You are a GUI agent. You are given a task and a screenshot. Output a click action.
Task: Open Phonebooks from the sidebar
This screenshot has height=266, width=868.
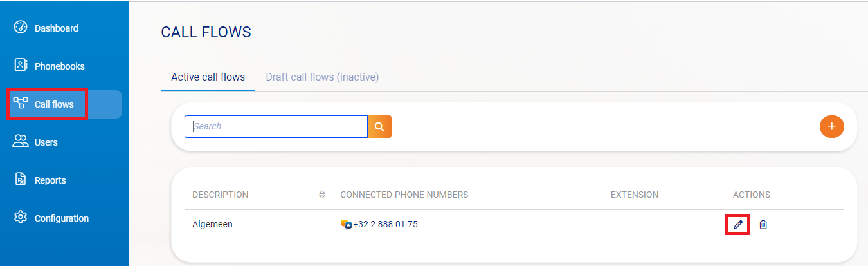(59, 66)
